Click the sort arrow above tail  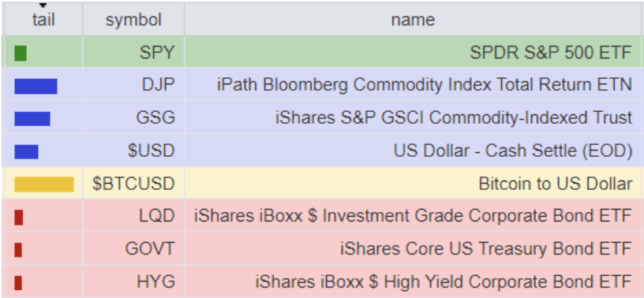43,6
